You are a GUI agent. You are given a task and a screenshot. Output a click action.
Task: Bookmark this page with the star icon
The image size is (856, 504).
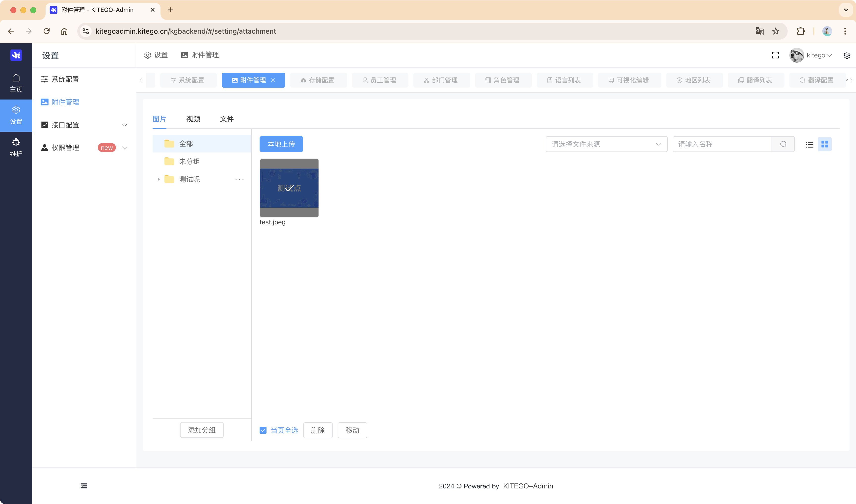(776, 31)
